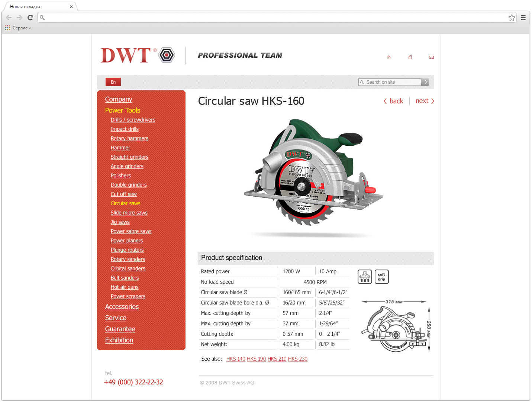Viewport: 532px width, 403px height.
Task: Click the Search on site field
Action: pyautogui.click(x=390, y=82)
